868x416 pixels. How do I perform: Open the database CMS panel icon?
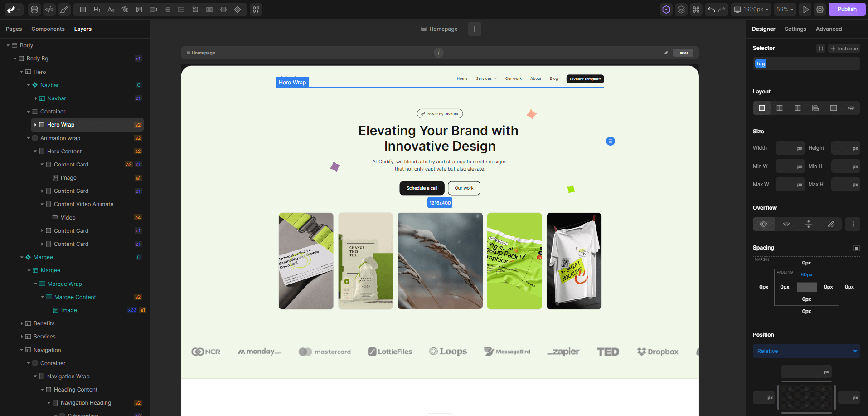pos(34,10)
